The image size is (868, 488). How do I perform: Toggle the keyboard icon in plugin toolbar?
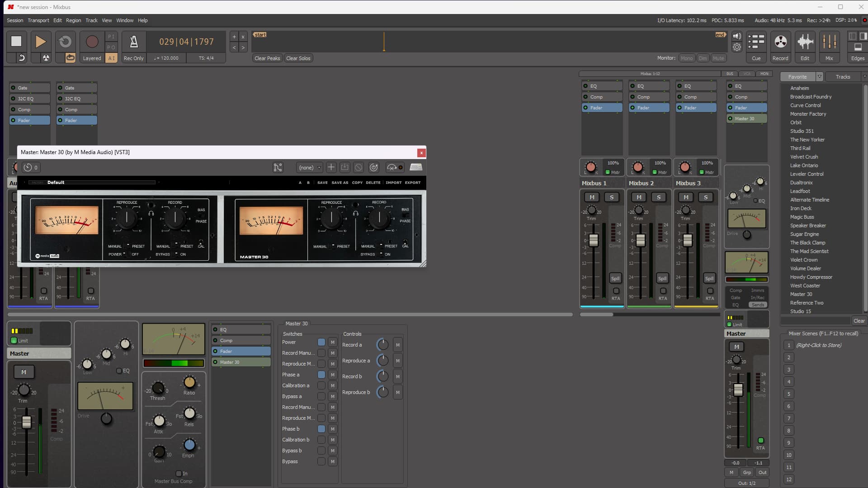(x=416, y=168)
